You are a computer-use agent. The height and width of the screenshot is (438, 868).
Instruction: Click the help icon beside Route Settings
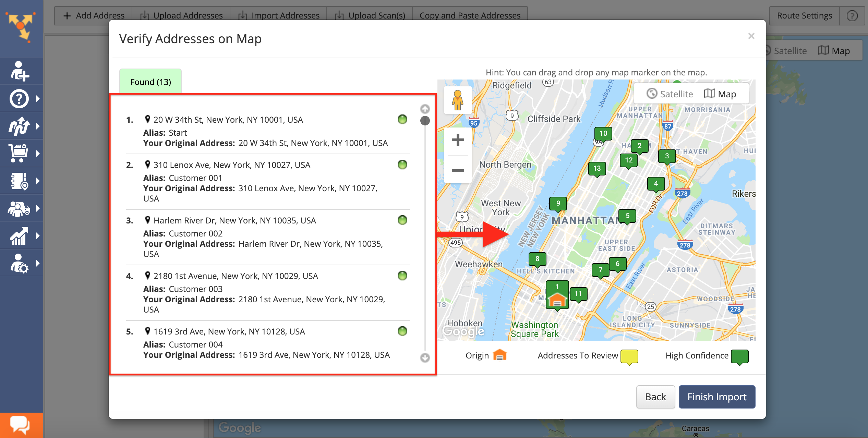point(852,16)
